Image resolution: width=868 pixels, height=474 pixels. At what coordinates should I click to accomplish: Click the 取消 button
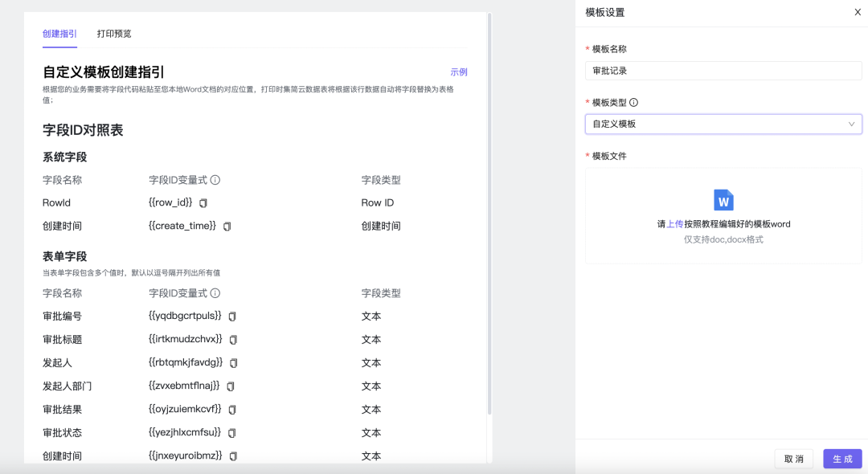pos(794,459)
